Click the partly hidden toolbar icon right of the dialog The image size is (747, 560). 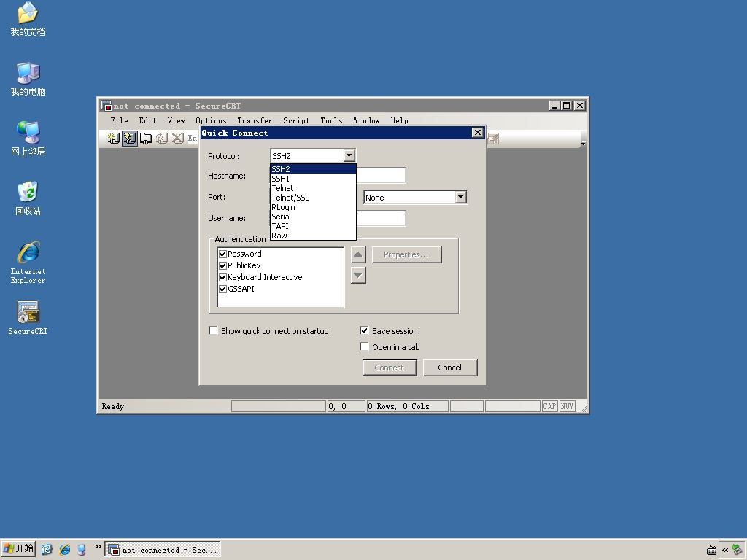pyautogui.click(x=493, y=139)
